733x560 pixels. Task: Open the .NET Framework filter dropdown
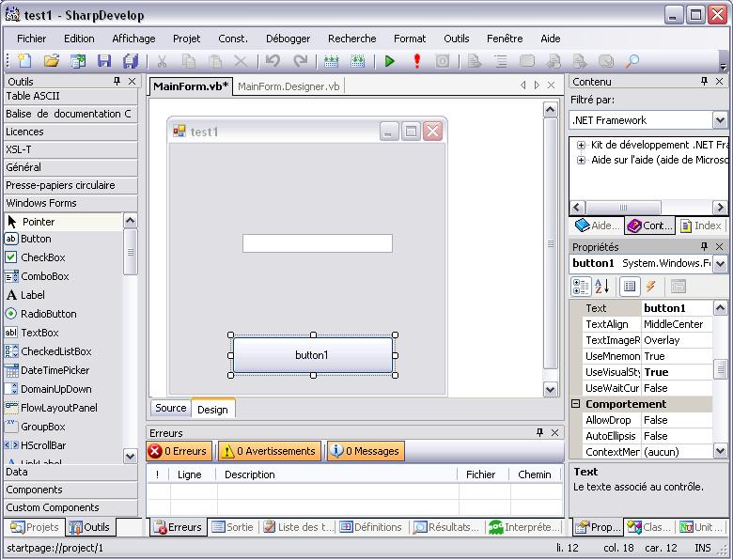[x=719, y=120]
